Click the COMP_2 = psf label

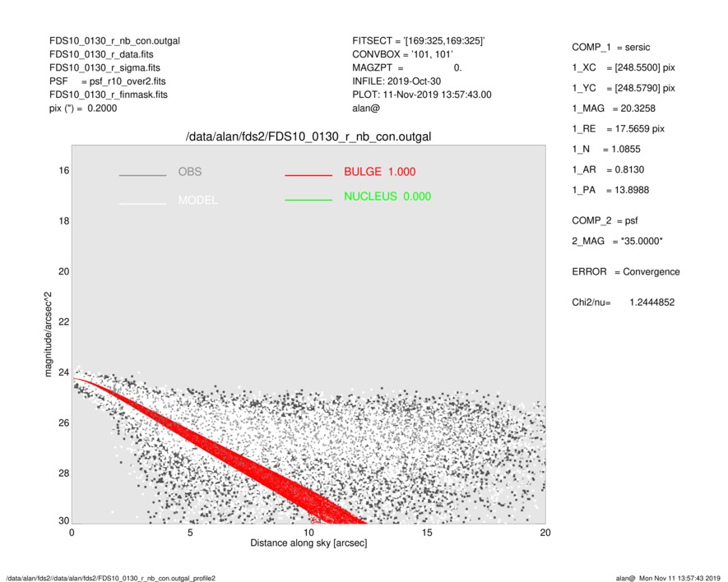pos(605,221)
